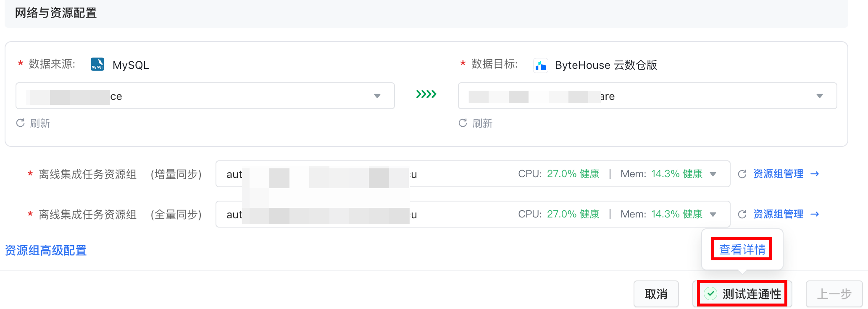Click the 查看详情 link in the popup

(x=742, y=249)
